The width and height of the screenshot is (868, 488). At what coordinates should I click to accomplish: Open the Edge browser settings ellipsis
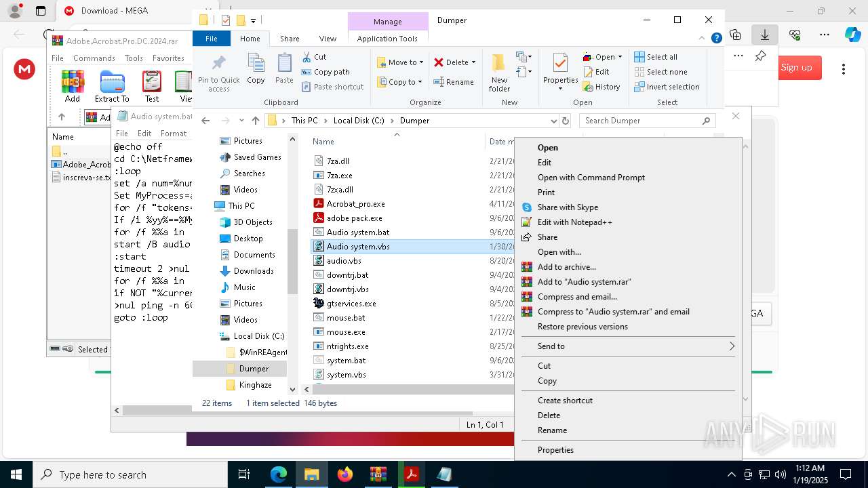(x=825, y=35)
